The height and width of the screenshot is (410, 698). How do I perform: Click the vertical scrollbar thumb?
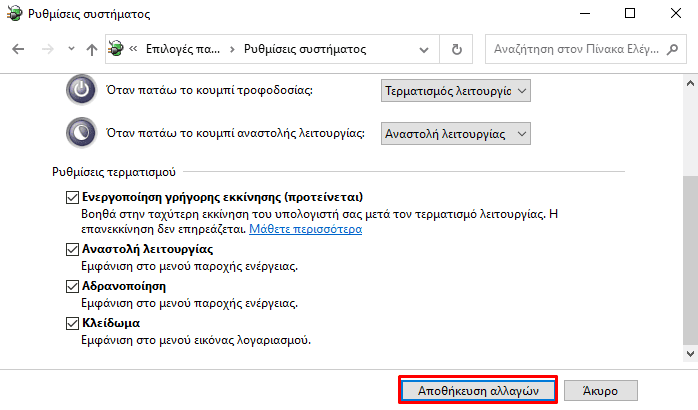point(690,260)
